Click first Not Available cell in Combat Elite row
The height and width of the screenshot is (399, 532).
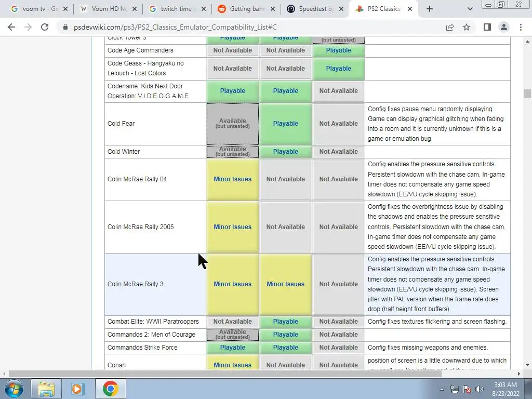(232, 321)
